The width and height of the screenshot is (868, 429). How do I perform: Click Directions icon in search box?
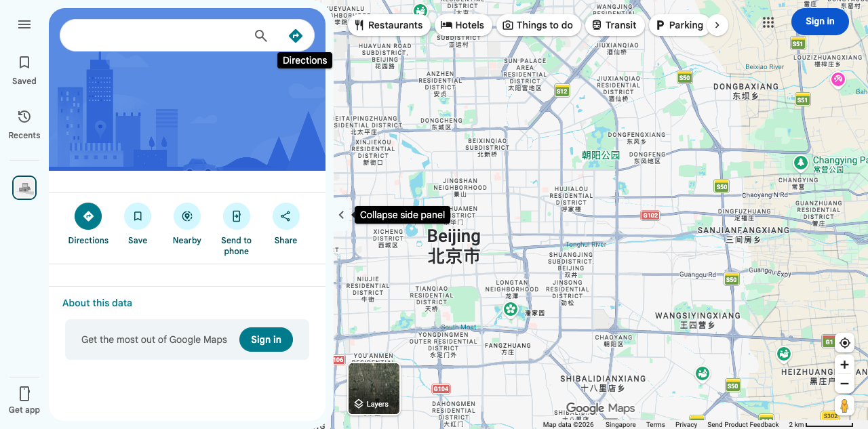click(x=295, y=36)
